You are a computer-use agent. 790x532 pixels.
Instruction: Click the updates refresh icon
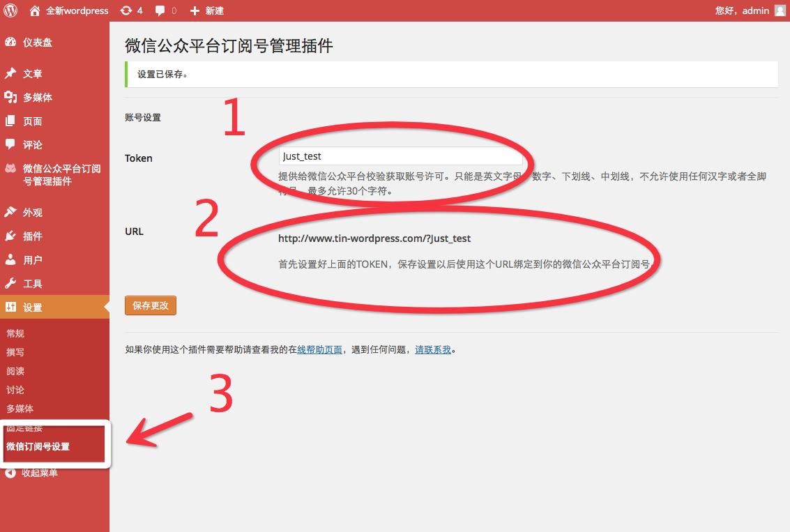[x=126, y=10]
